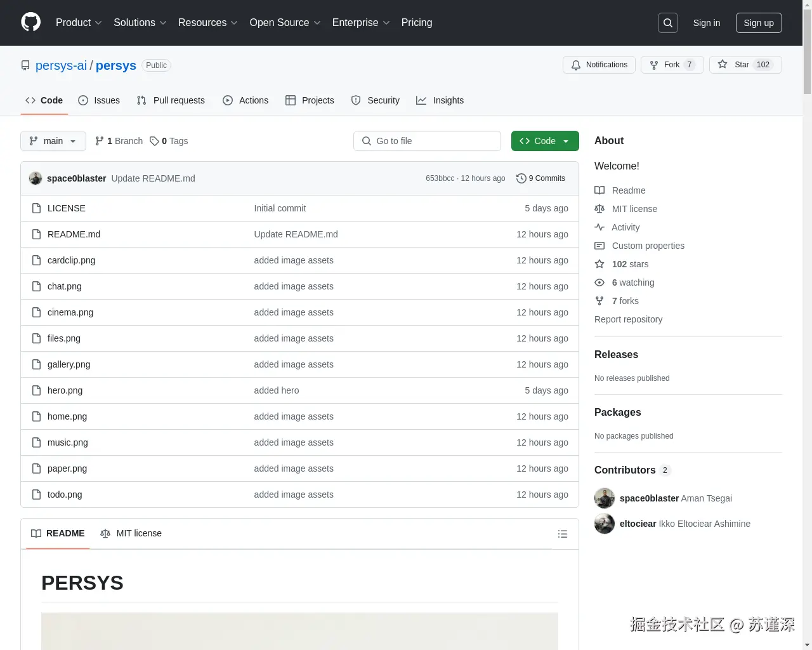Click the tag icon beside 0 Tags
Image resolution: width=812 pixels, height=650 pixels.
tap(154, 141)
